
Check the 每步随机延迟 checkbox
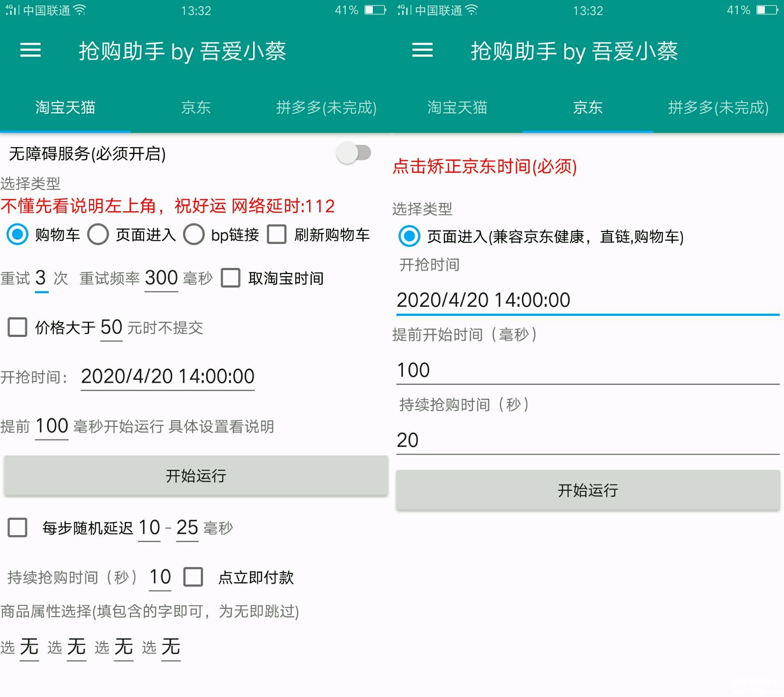click(x=17, y=528)
